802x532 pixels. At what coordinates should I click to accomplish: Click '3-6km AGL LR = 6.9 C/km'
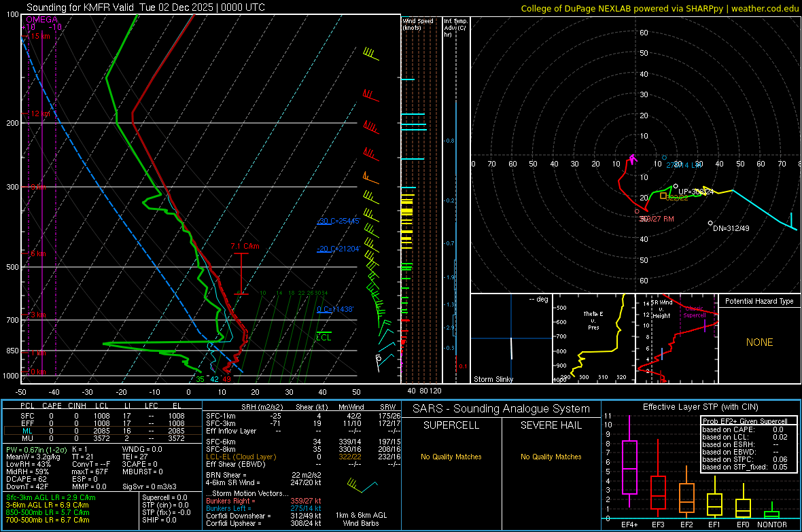48,505
